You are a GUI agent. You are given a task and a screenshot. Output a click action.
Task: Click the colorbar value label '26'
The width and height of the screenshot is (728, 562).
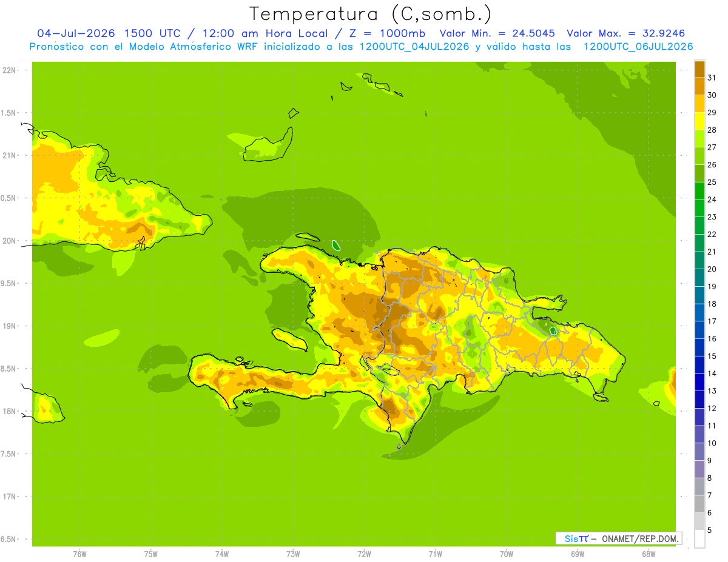(x=712, y=164)
